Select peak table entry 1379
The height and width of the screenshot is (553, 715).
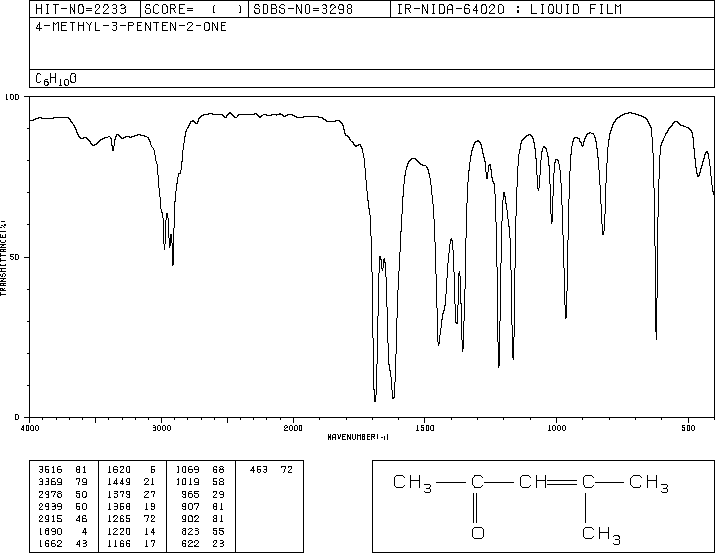tap(132, 494)
